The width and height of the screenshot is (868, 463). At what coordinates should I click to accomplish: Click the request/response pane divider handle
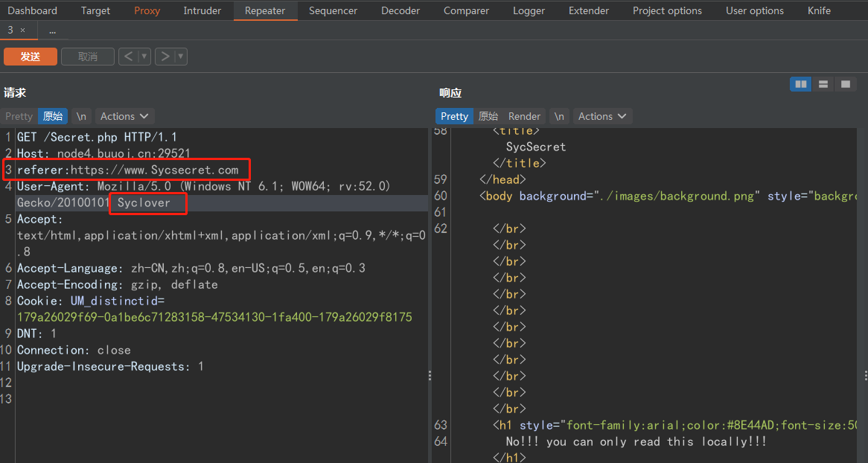(430, 375)
